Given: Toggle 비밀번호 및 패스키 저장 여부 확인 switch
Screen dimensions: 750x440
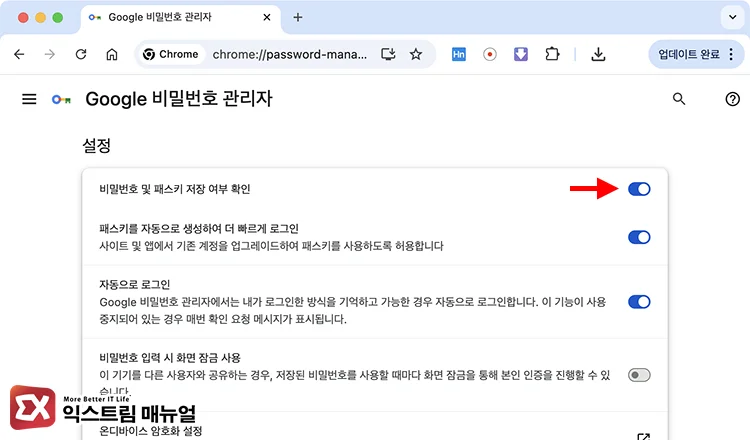Looking at the screenshot, I should [639, 189].
